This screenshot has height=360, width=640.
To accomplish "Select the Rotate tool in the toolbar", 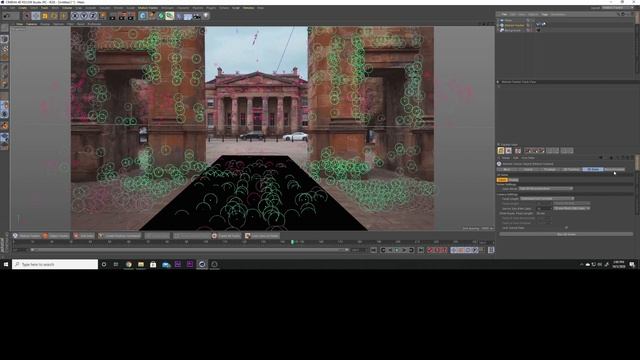I will pyautogui.click(x=54, y=16).
